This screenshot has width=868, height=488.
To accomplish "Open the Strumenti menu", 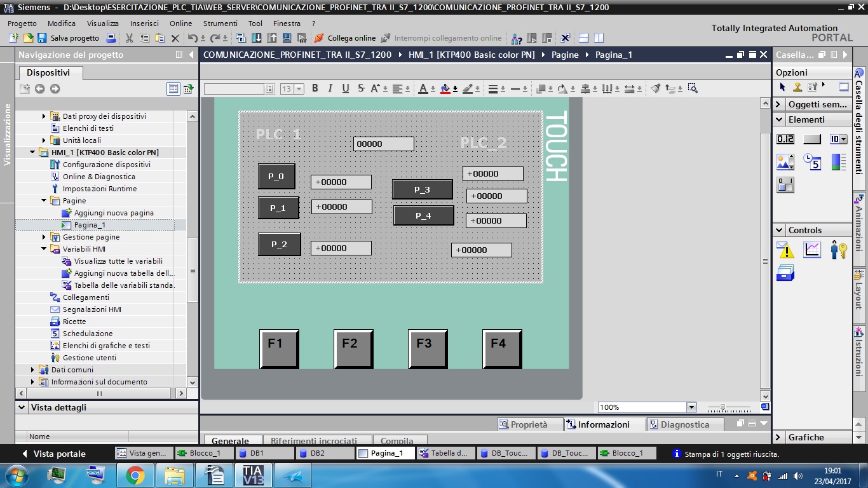I will 220,24.
